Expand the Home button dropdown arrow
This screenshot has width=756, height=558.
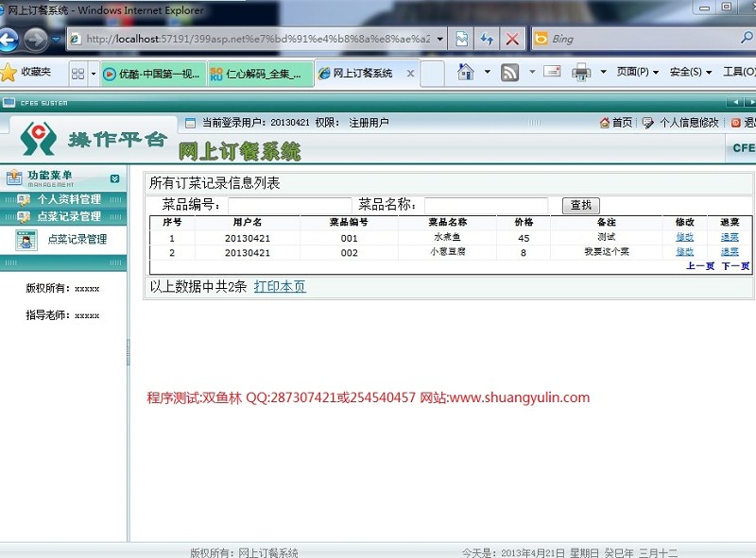[488, 73]
